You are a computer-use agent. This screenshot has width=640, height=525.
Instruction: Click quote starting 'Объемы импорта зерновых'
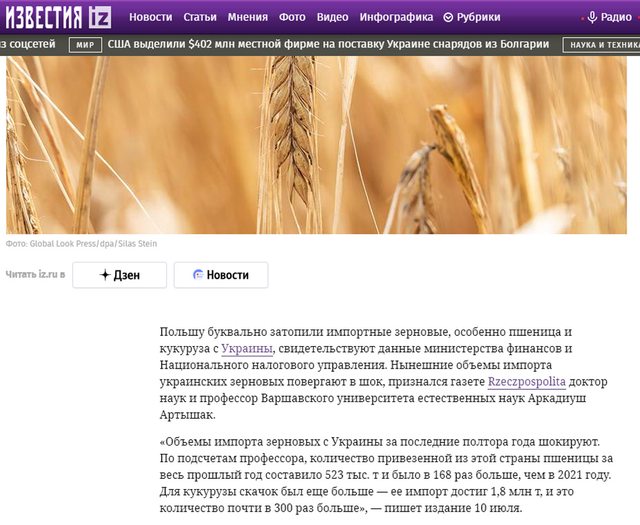pos(386,475)
